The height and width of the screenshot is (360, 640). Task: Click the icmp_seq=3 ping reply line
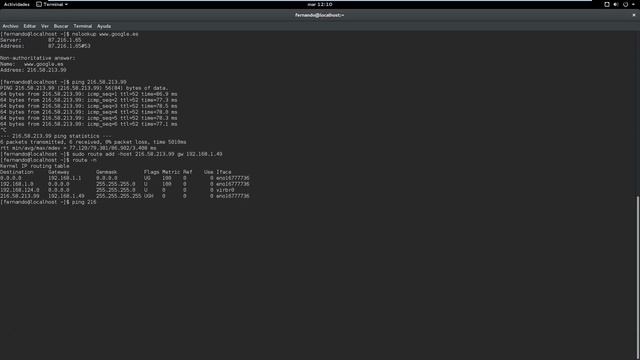point(89,106)
